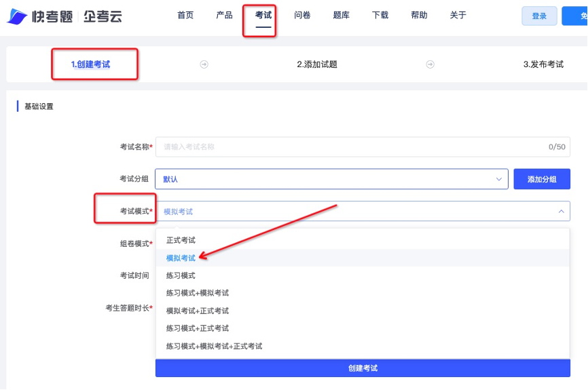Open the 考试 navigation tab

pos(263,16)
